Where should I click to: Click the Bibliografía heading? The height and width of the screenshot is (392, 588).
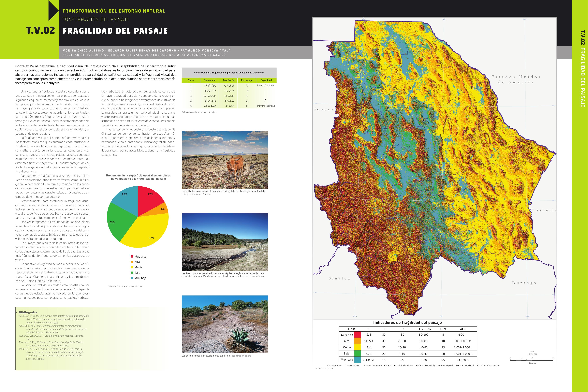[28, 312]
